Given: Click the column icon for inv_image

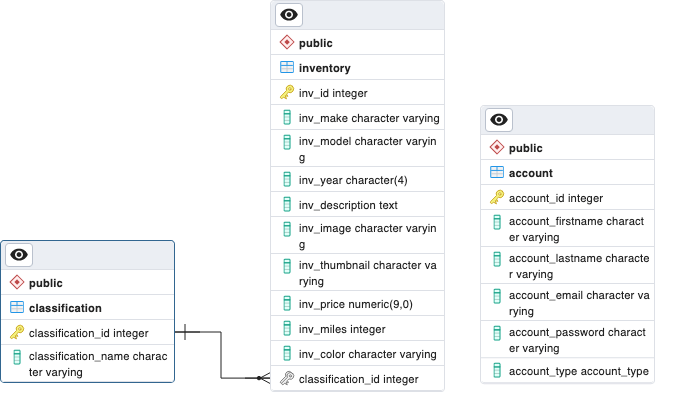Looking at the screenshot, I should click(x=287, y=229).
